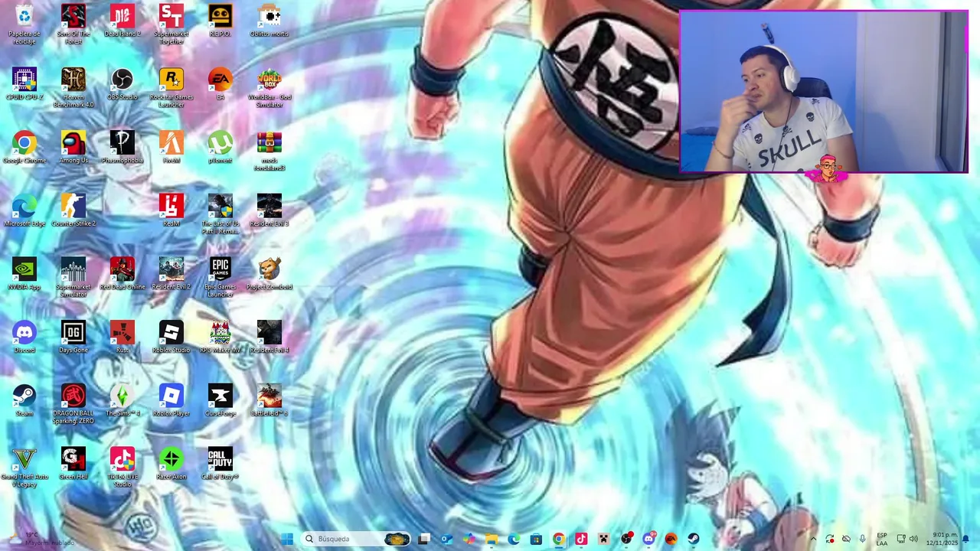Image resolution: width=980 pixels, height=551 pixels.
Task: Select the WorldBox - God Simulator icon
Action: (269, 86)
